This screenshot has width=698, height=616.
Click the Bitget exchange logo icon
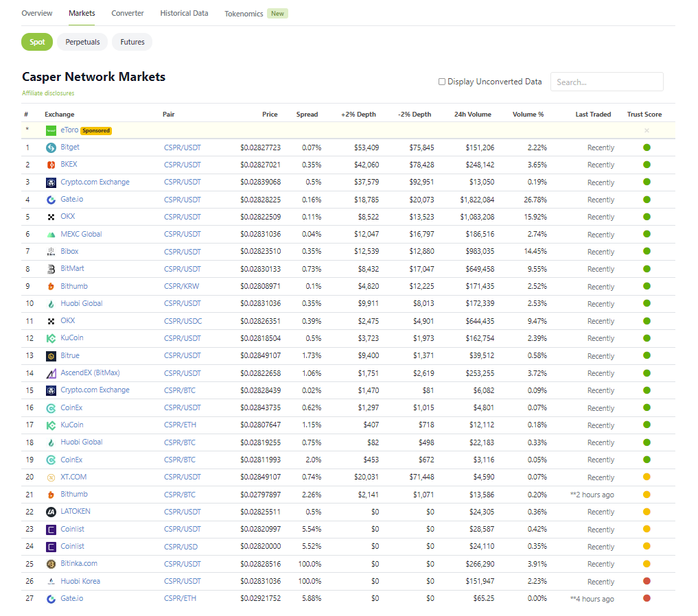coord(51,147)
